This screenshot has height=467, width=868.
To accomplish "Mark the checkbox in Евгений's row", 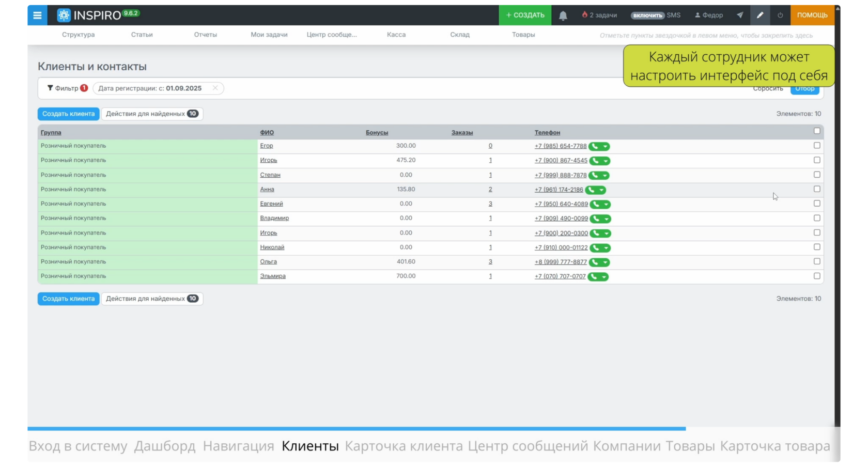I will [x=817, y=204].
